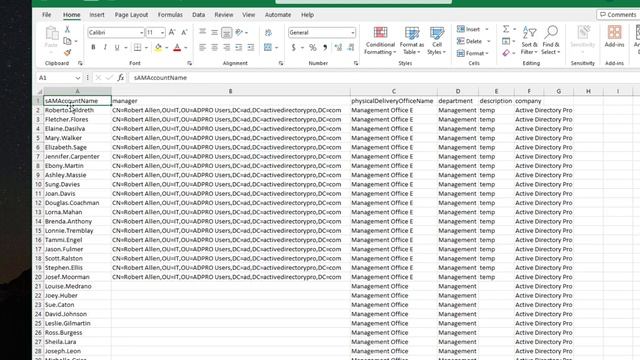Expand the Number dialog launcher
640x360 pixels.
click(x=356, y=63)
